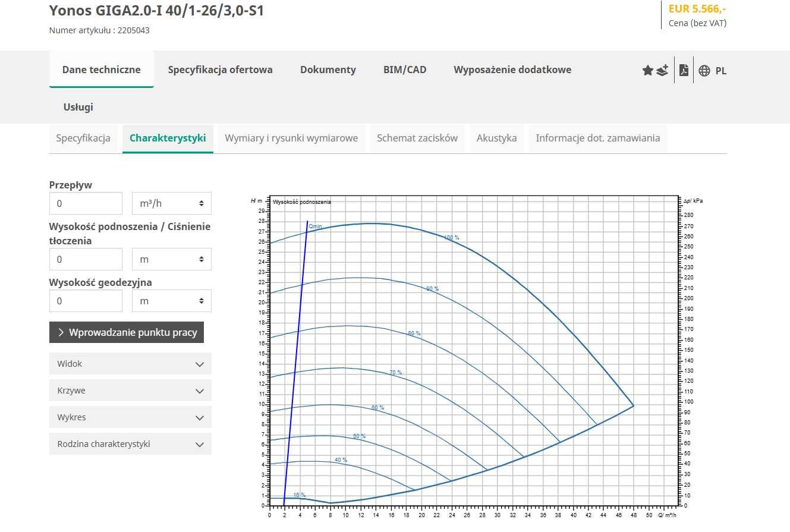Open the Dokumenty tab
Image resolution: width=790 pixels, height=532 pixels.
point(328,70)
